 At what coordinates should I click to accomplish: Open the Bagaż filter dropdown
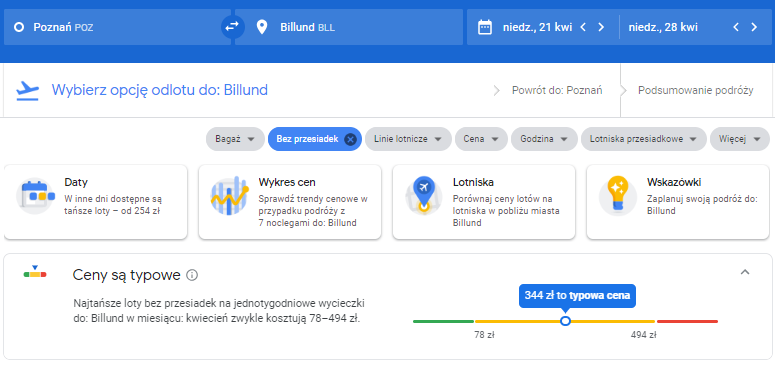pyautogui.click(x=235, y=139)
